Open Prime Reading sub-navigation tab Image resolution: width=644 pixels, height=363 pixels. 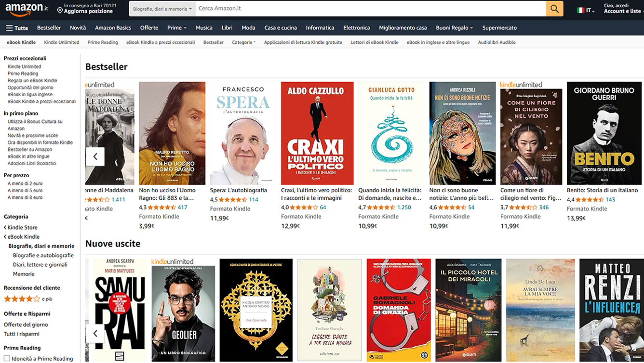103,42
